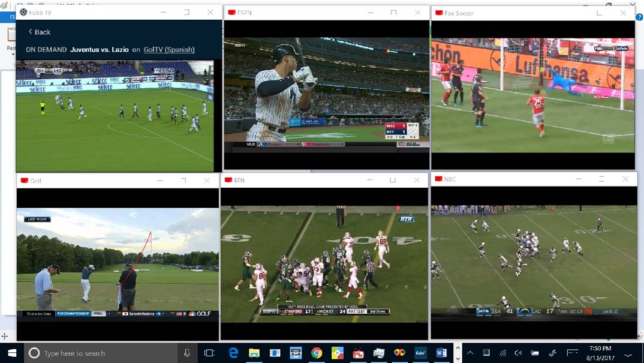Maximize the NBC window

tap(601, 179)
